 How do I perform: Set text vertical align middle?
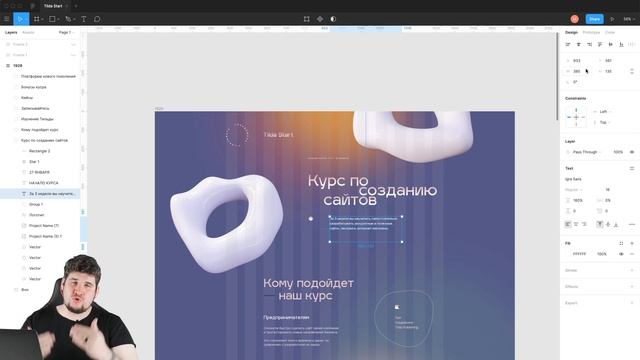tap(608, 224)
